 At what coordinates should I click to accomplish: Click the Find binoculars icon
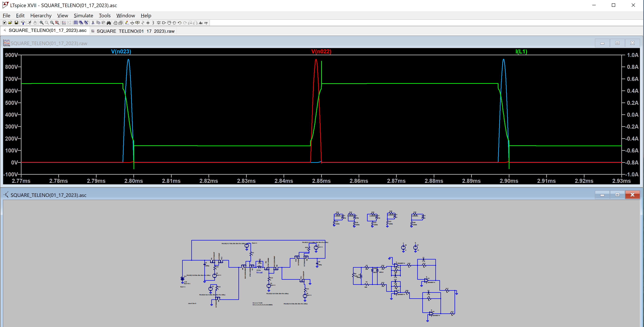(x=108, y=23)
